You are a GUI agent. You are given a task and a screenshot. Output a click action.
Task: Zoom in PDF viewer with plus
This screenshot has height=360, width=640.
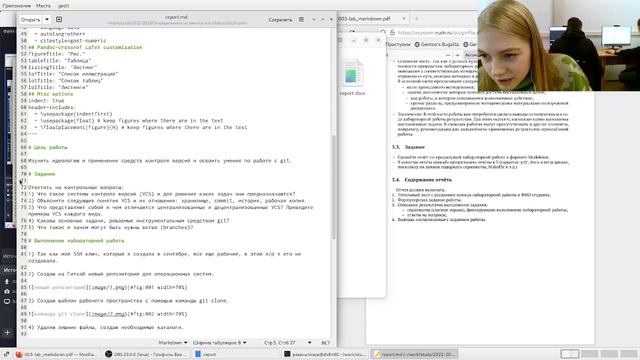(x=457, y=55)
